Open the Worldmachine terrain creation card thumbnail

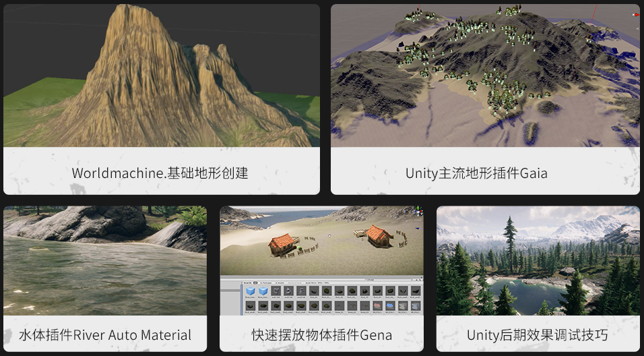[162, 76]
